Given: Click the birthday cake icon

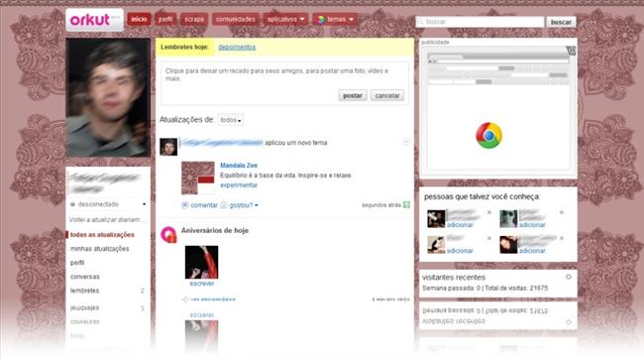Looking at the screenshot, I should point(168,234).
